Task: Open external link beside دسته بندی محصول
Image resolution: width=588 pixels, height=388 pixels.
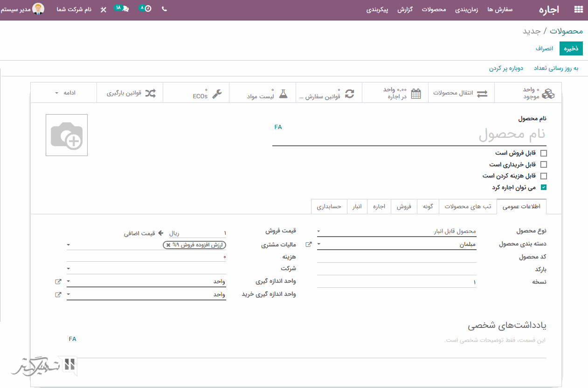Action: (x=308, y=244)
